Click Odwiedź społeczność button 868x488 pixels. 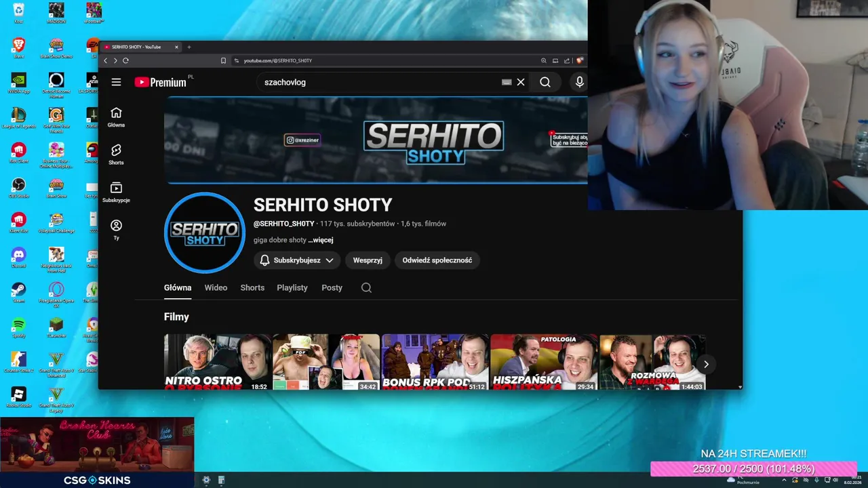(x=437, y=260)
